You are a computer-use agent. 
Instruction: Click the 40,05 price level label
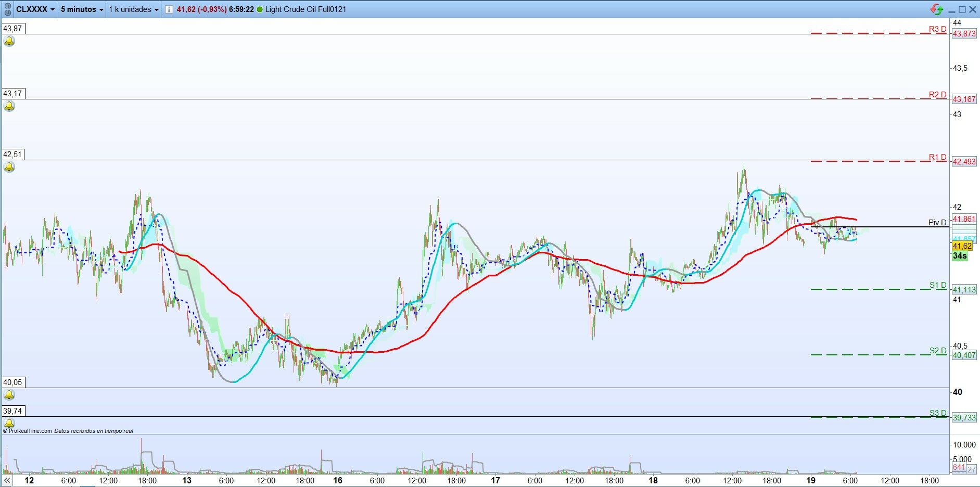[x=13, y=382]
